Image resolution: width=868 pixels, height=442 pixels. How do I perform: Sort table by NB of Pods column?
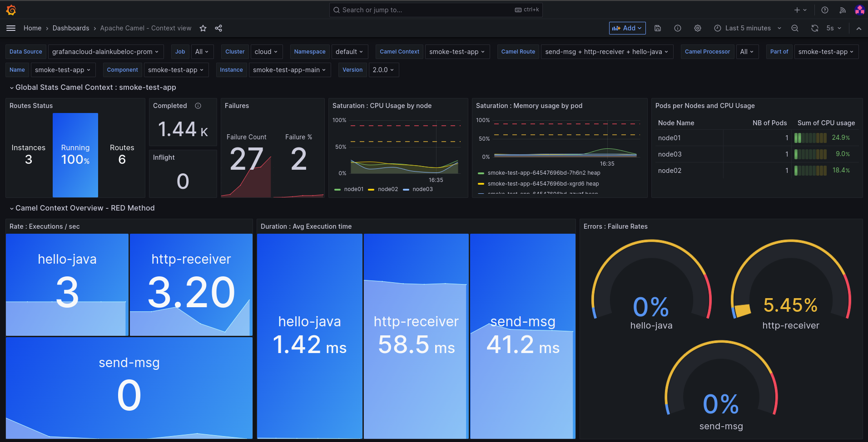(x=769, y=123)
